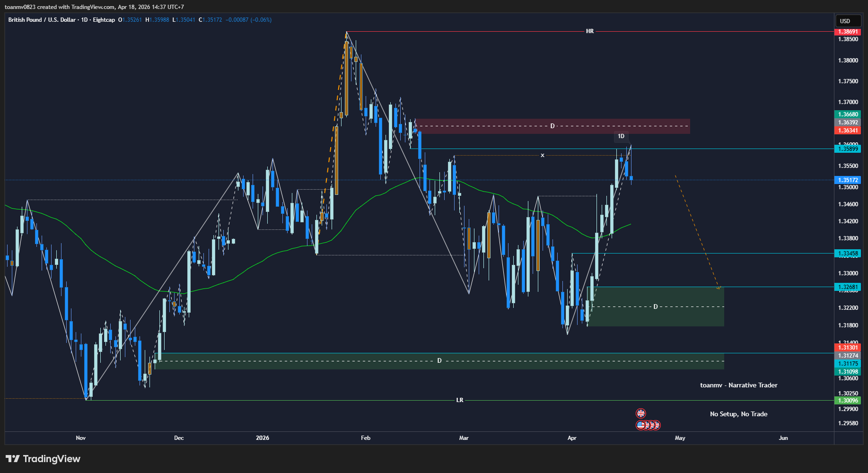Click the Nov label on time axis
The width and height of the screenshot is (868, 473).
coord(81,438)
